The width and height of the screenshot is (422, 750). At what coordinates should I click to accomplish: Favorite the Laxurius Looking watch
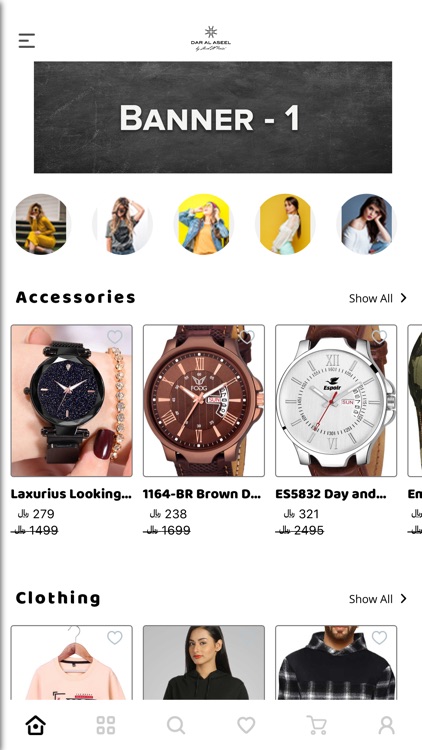(x=115, y=337)
